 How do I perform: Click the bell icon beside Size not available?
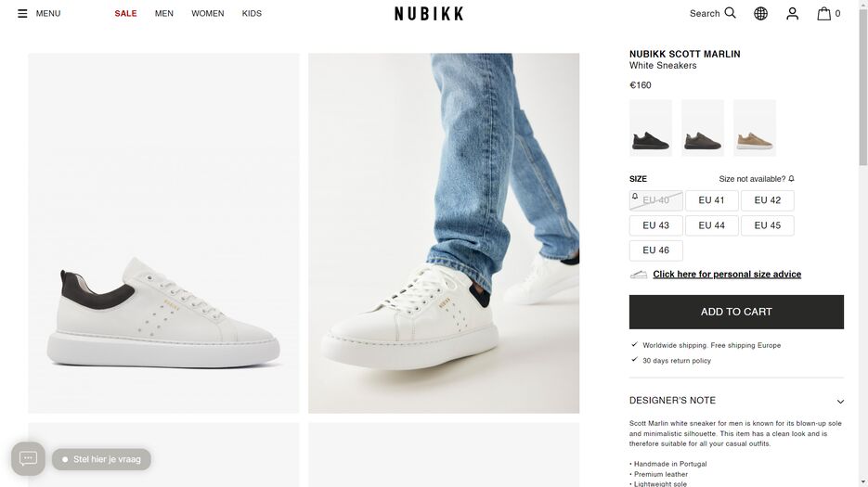point(791,179)
